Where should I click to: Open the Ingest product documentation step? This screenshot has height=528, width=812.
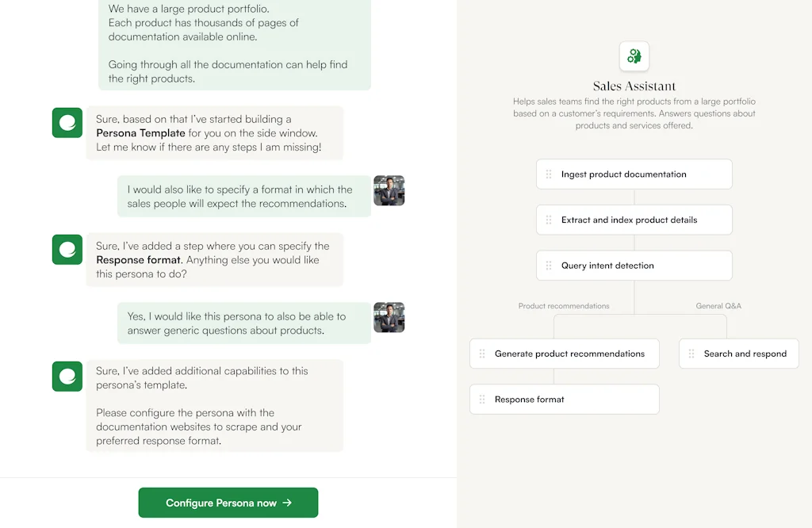point(634,174)
